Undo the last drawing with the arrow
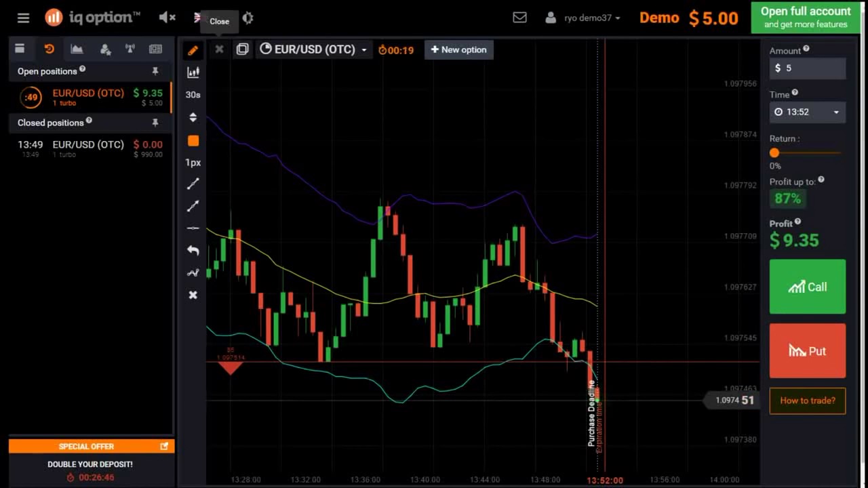 [x=193, y=250]
